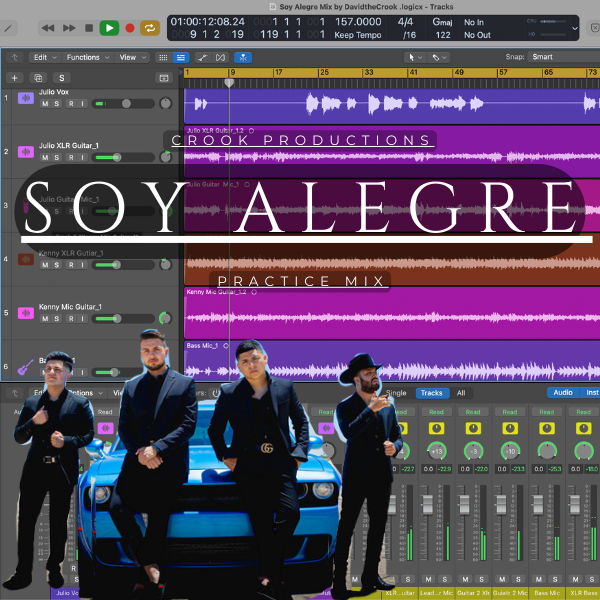The height and width of the screenshot is (600, 600).
Task: Click the yellow channel icon on Lead...r Mic strip
Action: tap(436, 428)
